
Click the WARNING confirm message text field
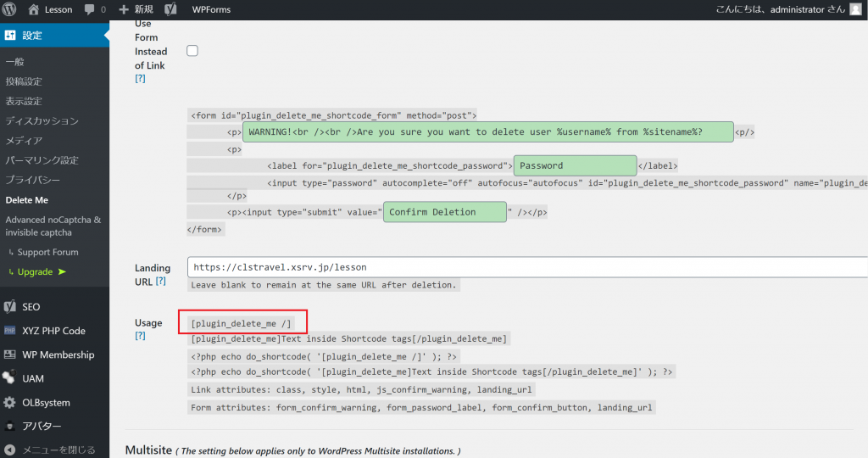pyautogui.click(x=488, y=131)
